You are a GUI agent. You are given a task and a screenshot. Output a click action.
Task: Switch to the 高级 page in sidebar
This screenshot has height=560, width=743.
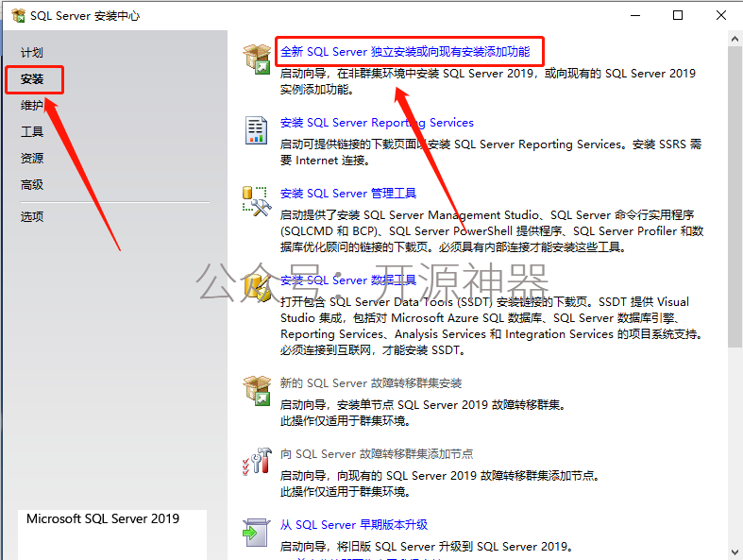pyautogui.click(x=32, y=184)
